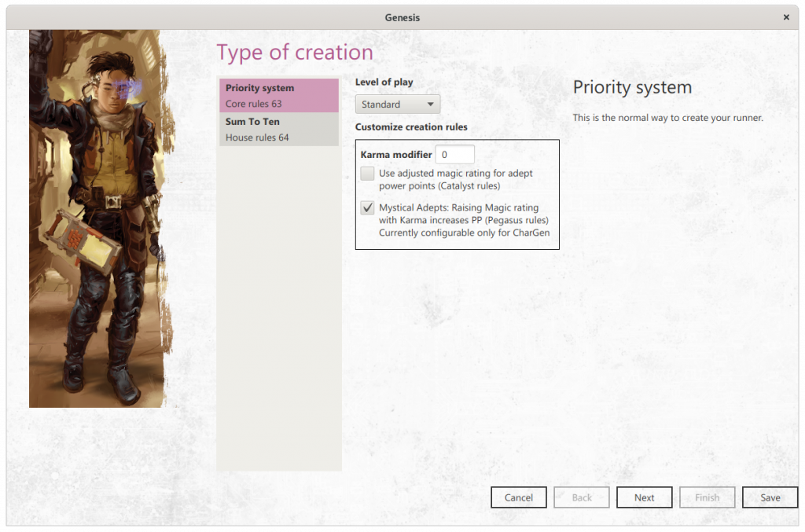Click the 'Customize creation rules' label
Image resolution: width=805 pixels, height=532 pixels.
coord(411,127)
